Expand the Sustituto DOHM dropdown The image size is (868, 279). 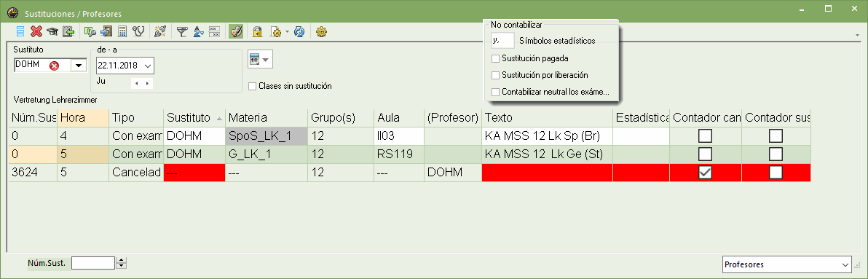[x=79, y=66]
